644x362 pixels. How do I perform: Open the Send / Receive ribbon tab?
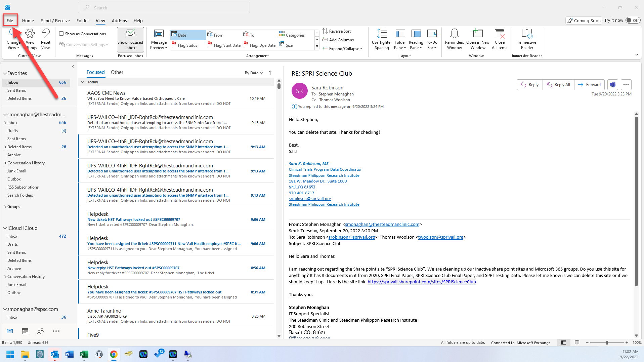point(55,21)
